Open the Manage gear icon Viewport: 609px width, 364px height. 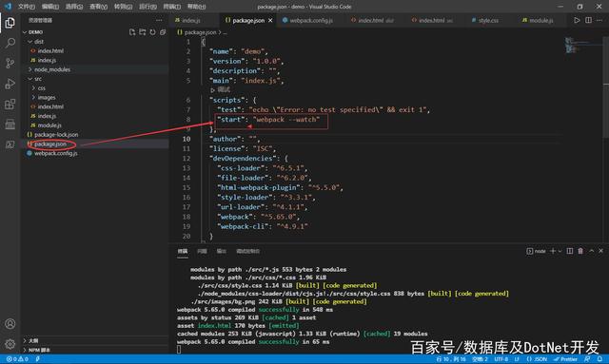click(x=10, y=344)
